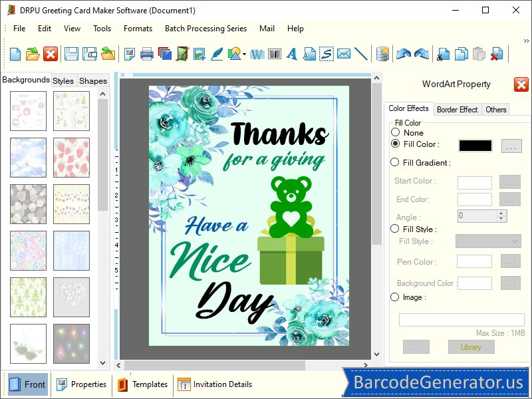This screenshot has width=532, height=399.
Task: Click the export folder icon with green arrow
Action: (108, 54)
